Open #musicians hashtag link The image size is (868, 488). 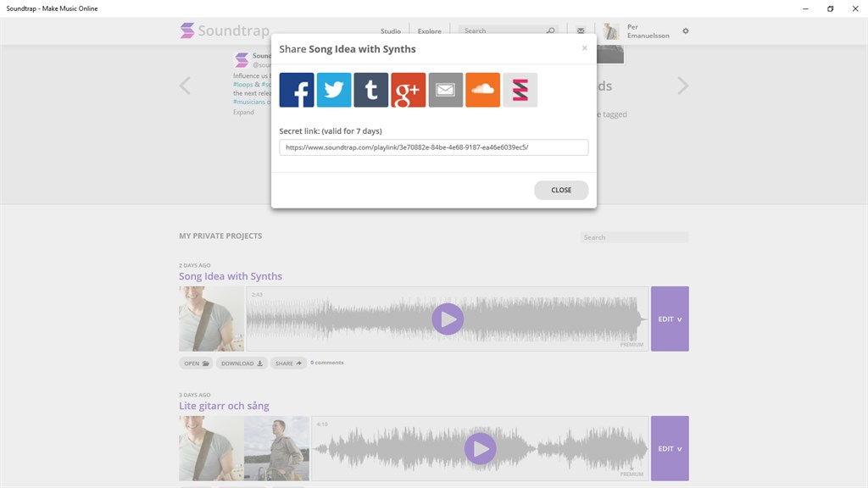(252, 102)
